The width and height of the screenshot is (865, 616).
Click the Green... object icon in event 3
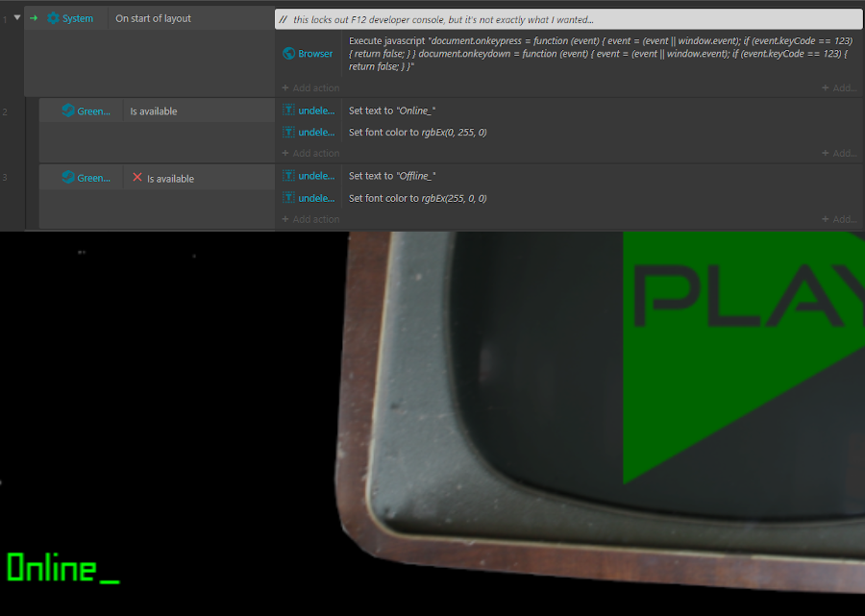click(x=68, y=178)
